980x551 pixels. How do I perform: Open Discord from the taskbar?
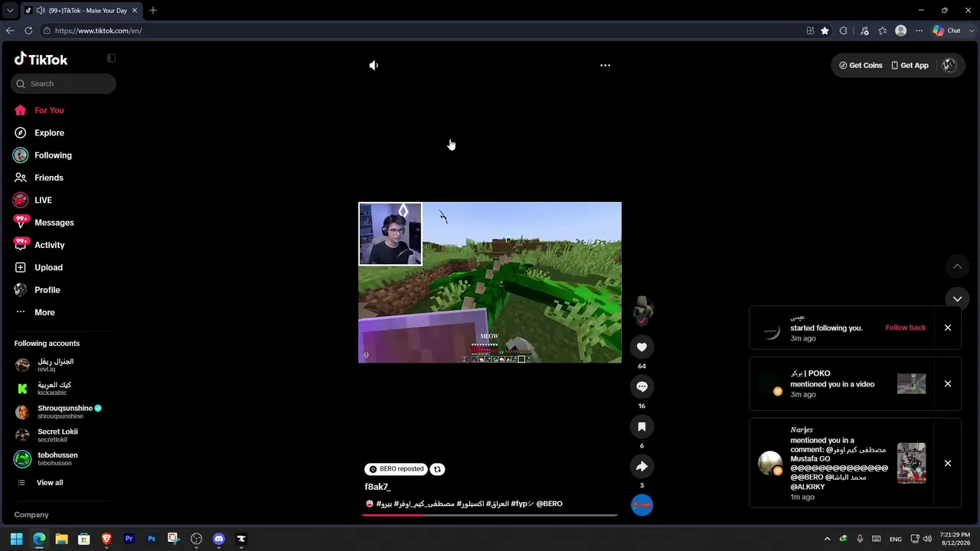219,539
